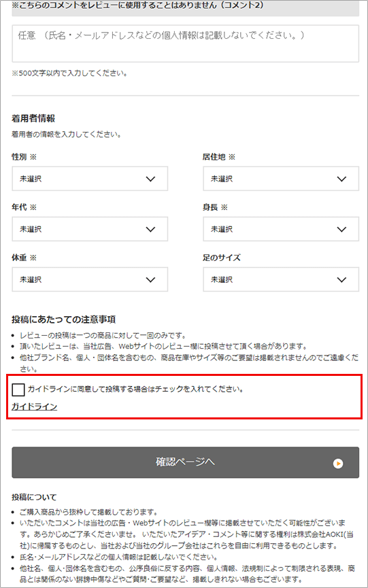Click the 投稿にあたっての注意事項 heading
Viewport: 368px width, 588px height.
click(x=63, y=319)
